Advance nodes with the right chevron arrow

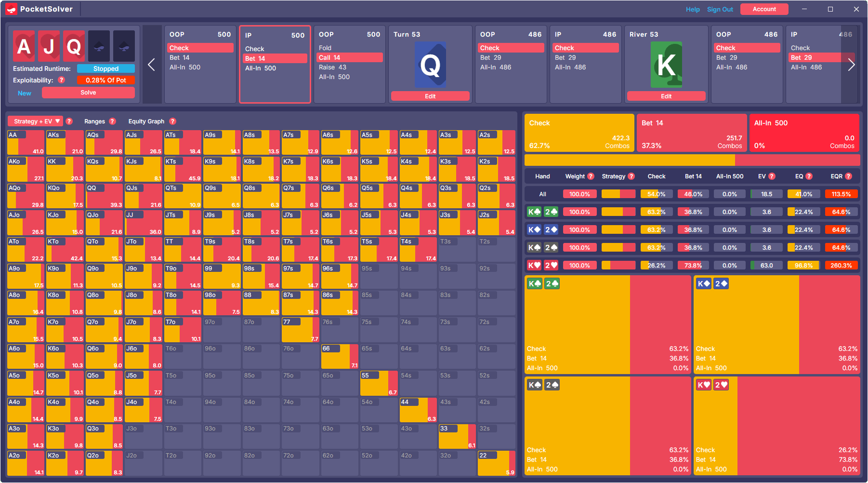pyautogui.click(x=851, y=64)
